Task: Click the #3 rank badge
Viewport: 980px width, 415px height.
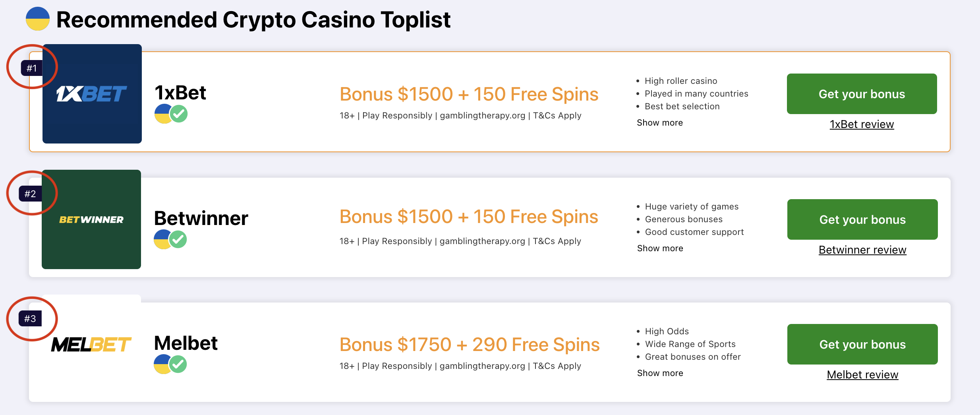Action: (30, 318)
